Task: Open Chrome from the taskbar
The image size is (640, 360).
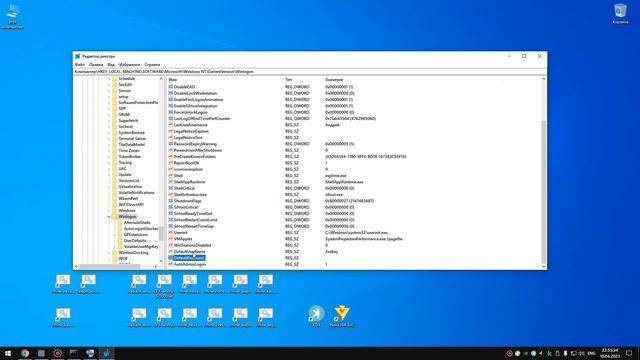Action: [x=25, y=353]
